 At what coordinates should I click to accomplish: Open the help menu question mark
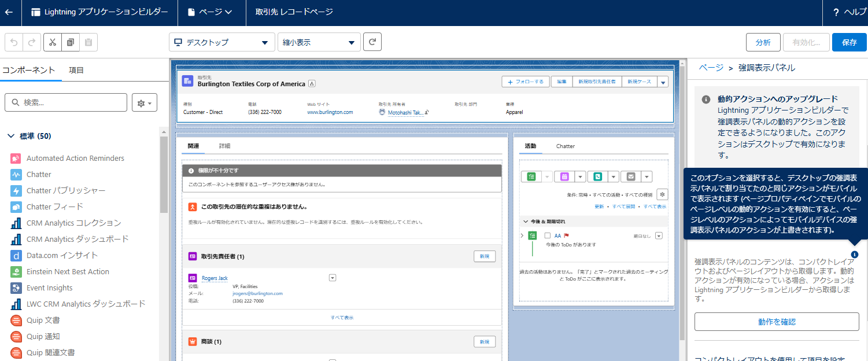click(836, 12)
